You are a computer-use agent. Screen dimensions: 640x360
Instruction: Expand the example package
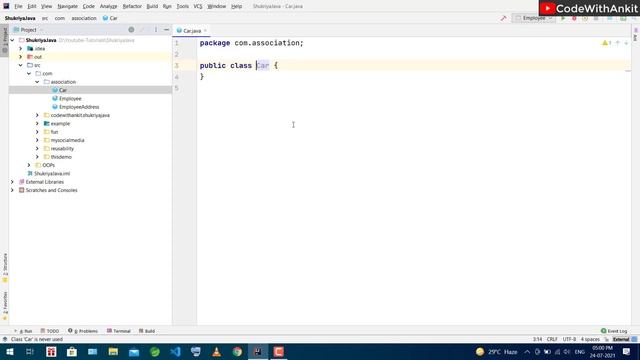37,124
